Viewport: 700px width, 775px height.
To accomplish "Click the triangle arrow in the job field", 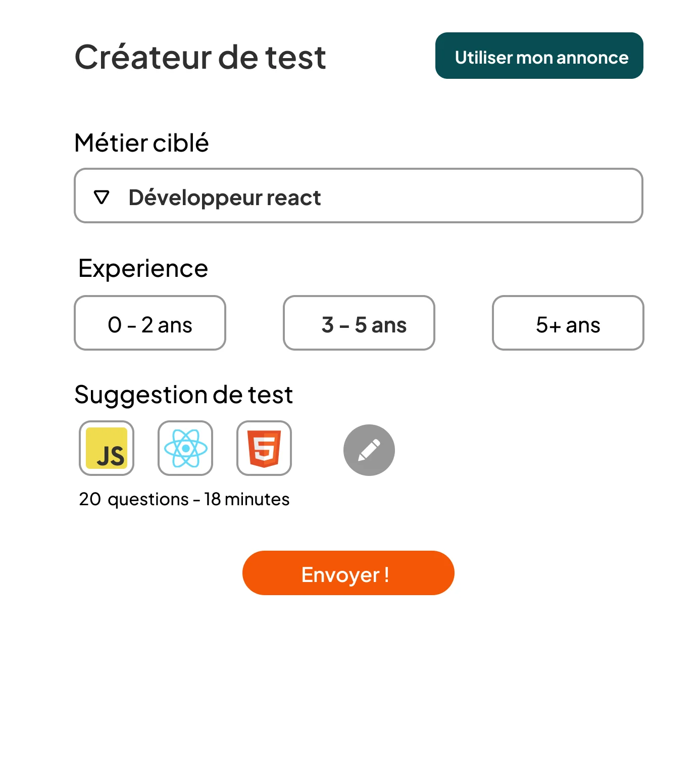I will 102,197.
